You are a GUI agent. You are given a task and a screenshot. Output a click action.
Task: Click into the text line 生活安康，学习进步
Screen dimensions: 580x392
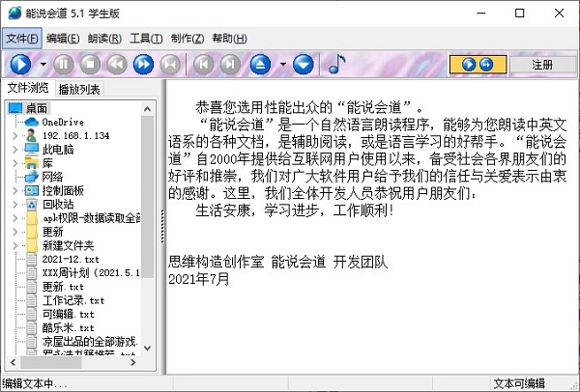pyautogui.click(x=294, y=210)
